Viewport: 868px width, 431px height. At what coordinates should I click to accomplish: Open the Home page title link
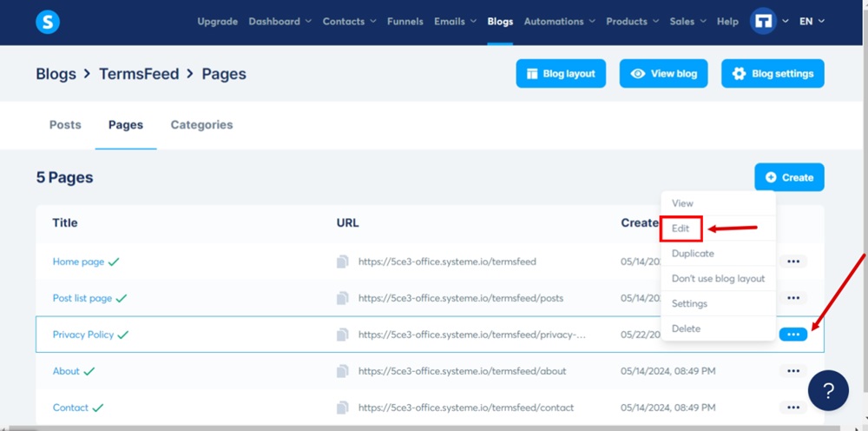(x=78, y=262)
